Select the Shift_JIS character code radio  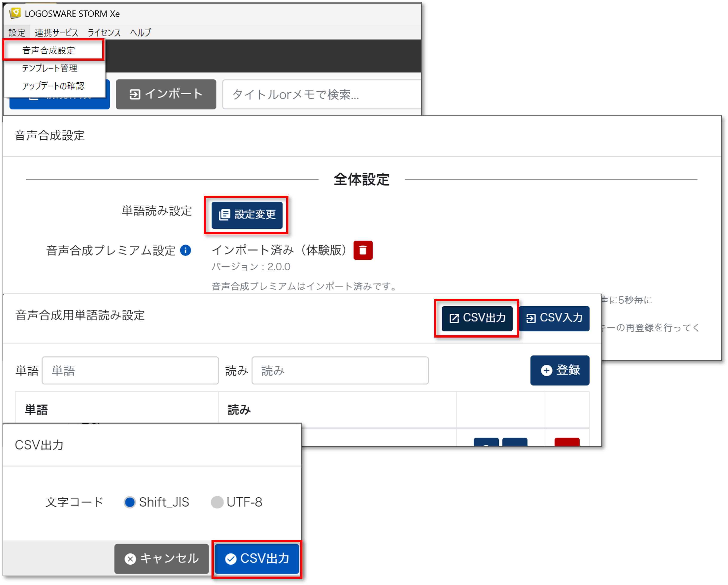pyautogui.click(x=130, y=502)
